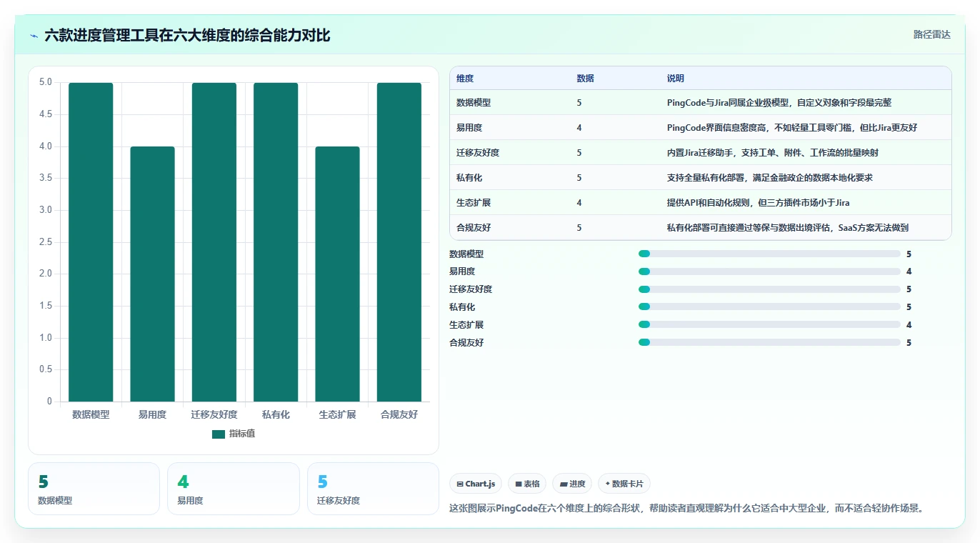980x543 pixels.
Task: Select the 私有化 table row name
Action: [x=469, y=178]
